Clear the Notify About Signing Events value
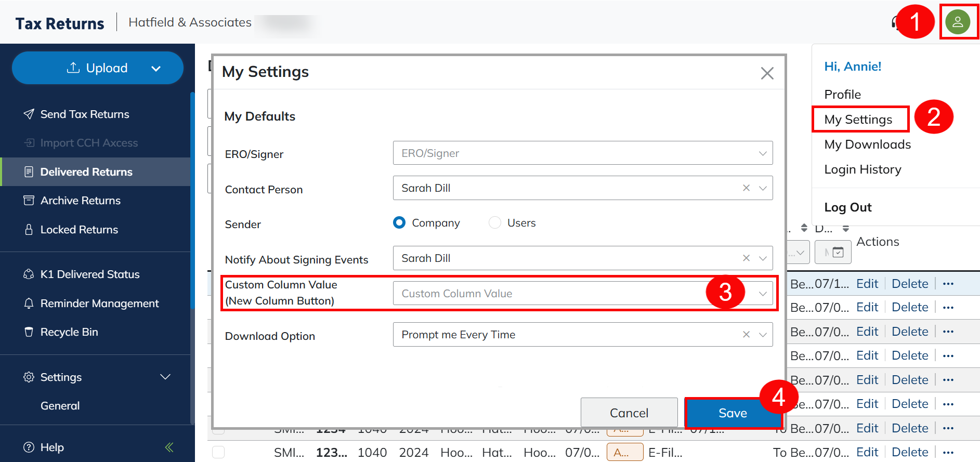This screenshot has width=980, height=462. [x=746, y=258]
